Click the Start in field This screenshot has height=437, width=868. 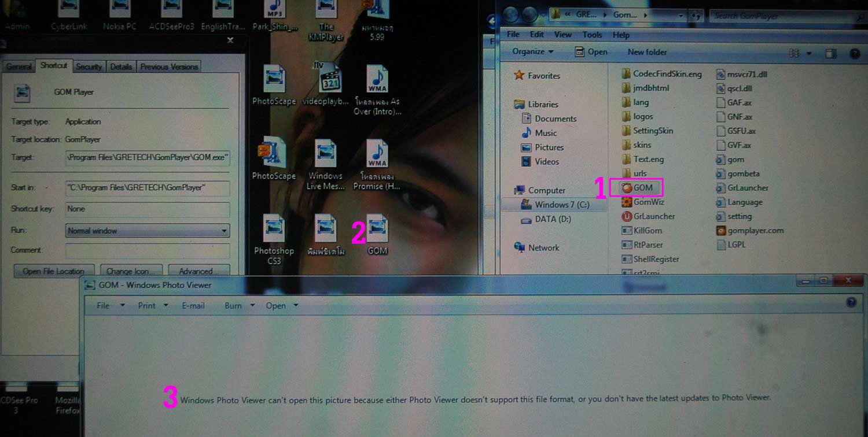tap(148, 188)
